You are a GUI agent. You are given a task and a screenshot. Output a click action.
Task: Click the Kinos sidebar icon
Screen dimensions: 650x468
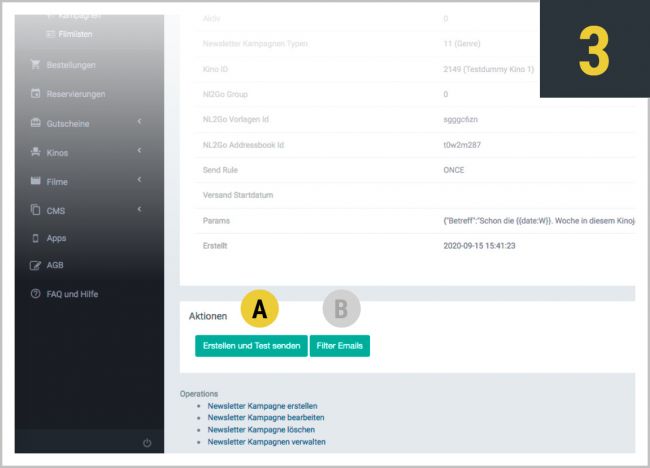36,152
